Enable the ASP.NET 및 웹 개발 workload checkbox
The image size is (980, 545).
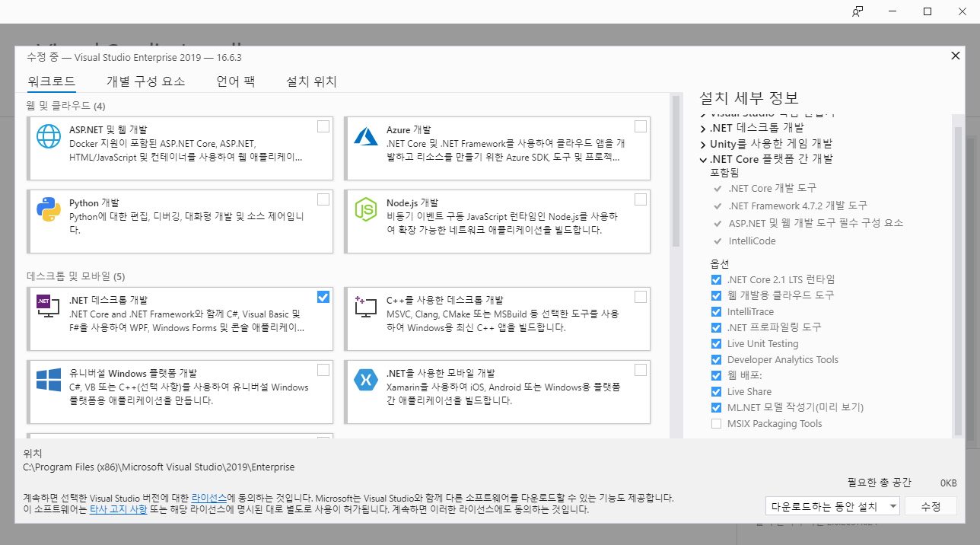point(323,126)
